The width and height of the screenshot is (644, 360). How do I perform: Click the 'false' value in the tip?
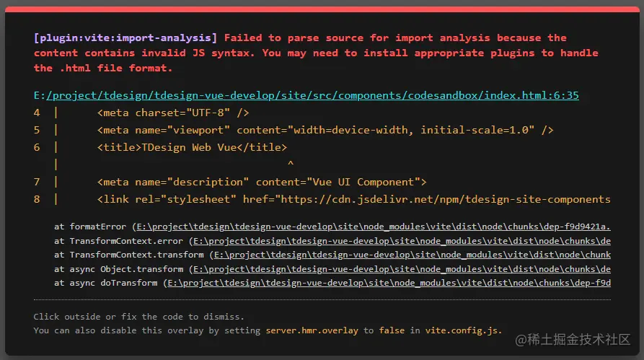click(x=392, y=330)
